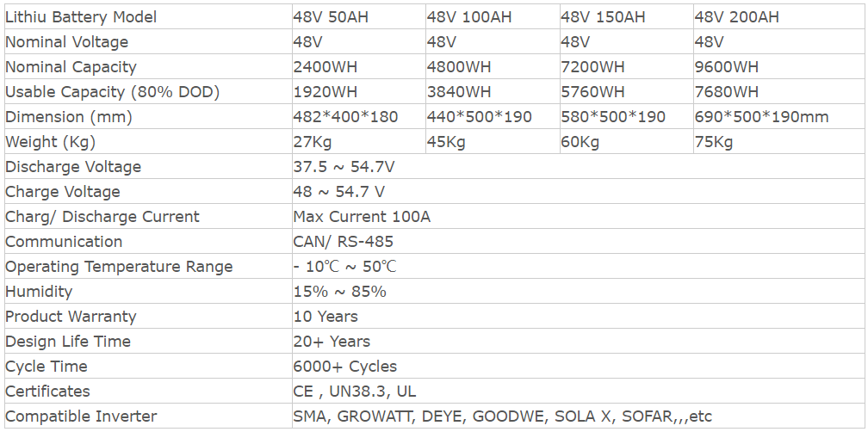868x438 pixels.
Task: Click Max Current 100A cell
Action: click(x=578, y=216)
